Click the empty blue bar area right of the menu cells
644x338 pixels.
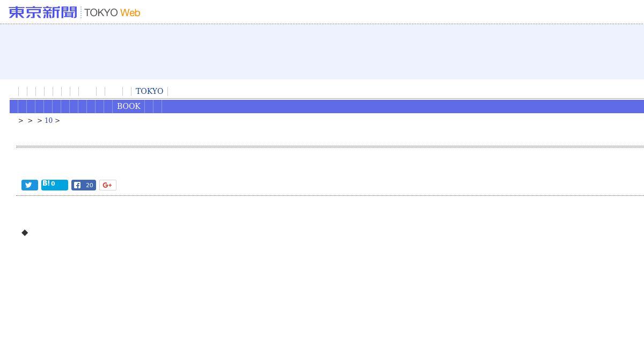coord(402,106)
